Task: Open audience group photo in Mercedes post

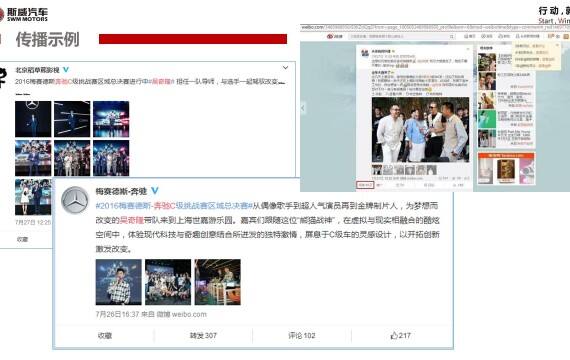Action: [x=168, y=282]
